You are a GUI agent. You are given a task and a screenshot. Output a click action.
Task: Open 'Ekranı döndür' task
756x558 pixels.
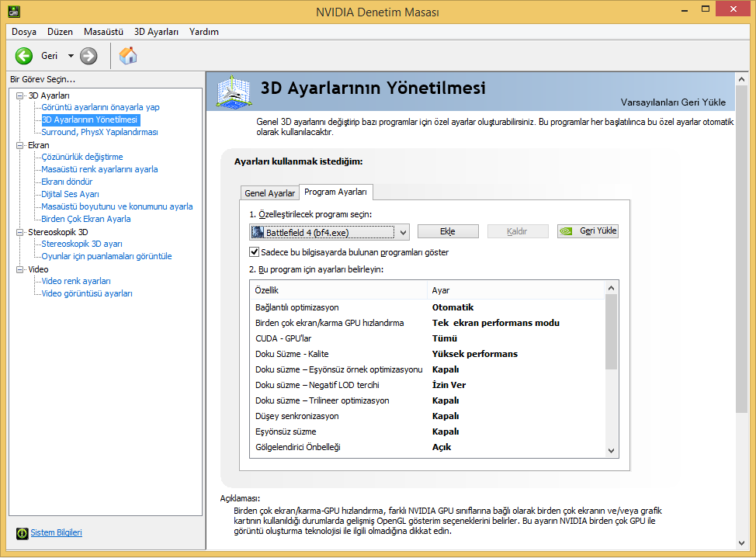tap(67, 182)
